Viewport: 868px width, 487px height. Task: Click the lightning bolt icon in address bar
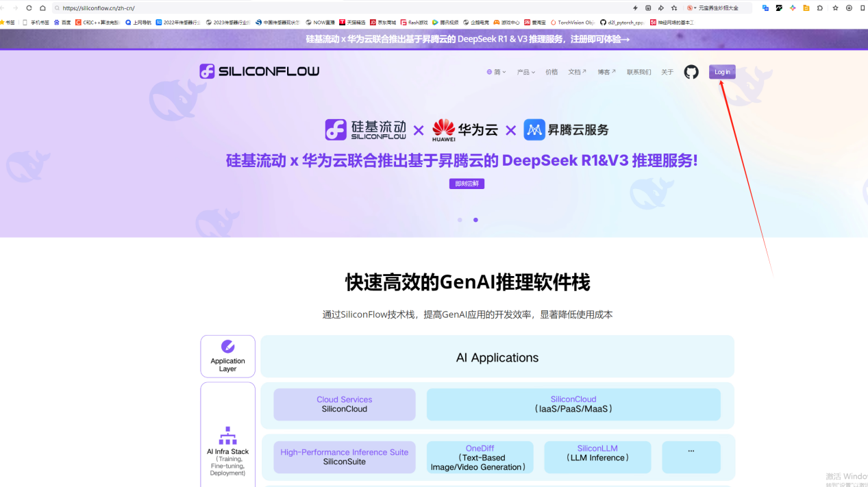pyautogui.click(x=635, y=8)
